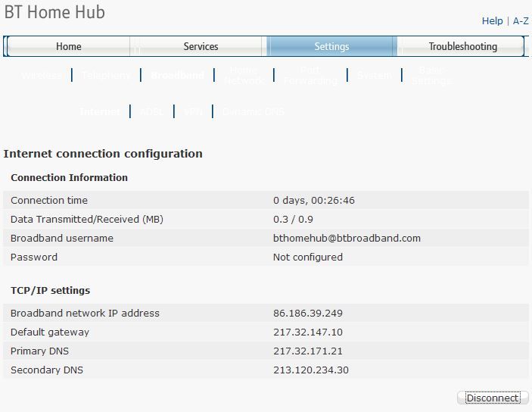The height and width of the screenshot is (412, 532).
Task: Go to Port Forwarding settings
Action: coord(310,75)
